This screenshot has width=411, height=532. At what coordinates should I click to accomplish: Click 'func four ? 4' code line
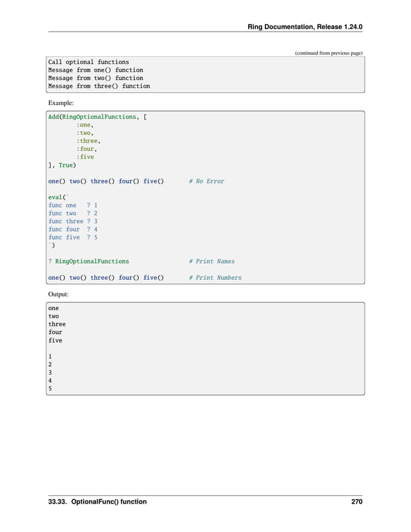pos(73,230)
